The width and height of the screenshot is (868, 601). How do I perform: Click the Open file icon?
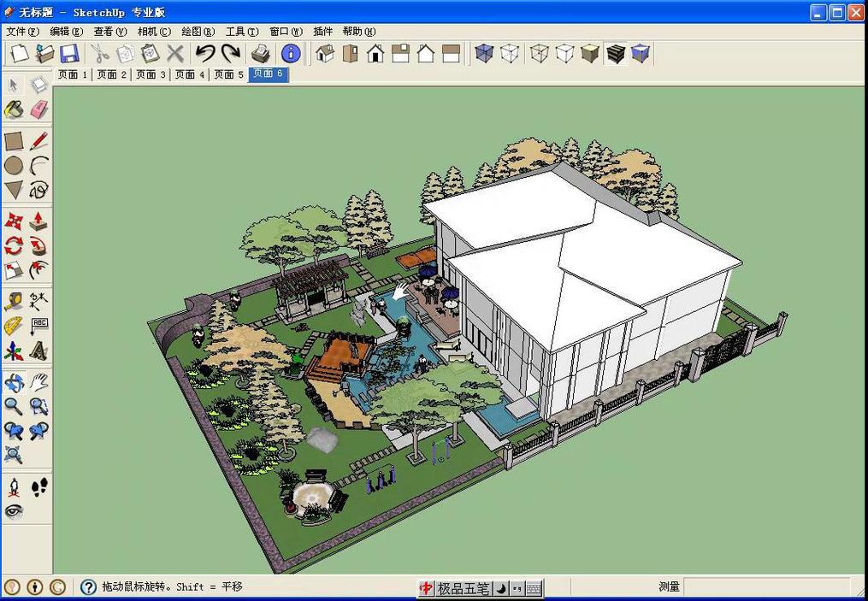[x=44, y=54]
